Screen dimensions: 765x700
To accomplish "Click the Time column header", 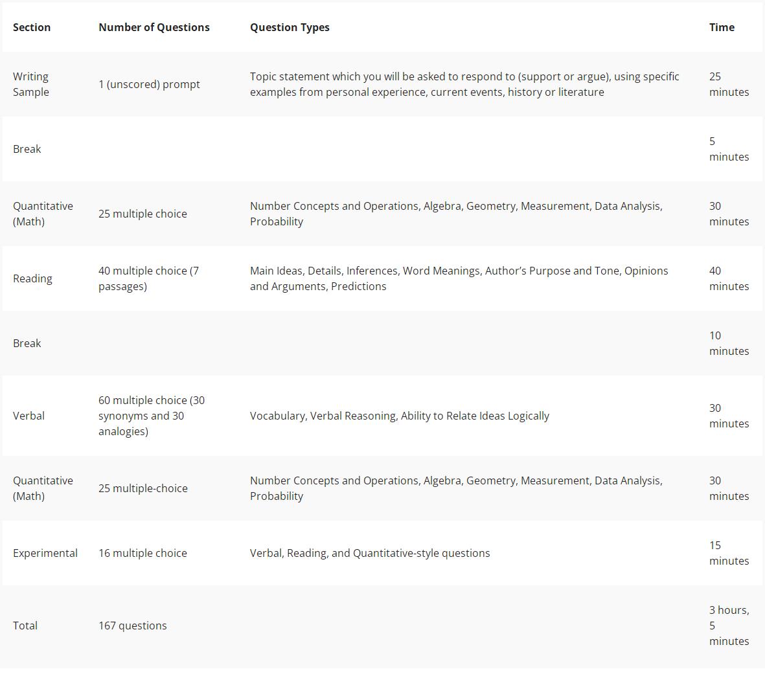I will pos(722,27).
